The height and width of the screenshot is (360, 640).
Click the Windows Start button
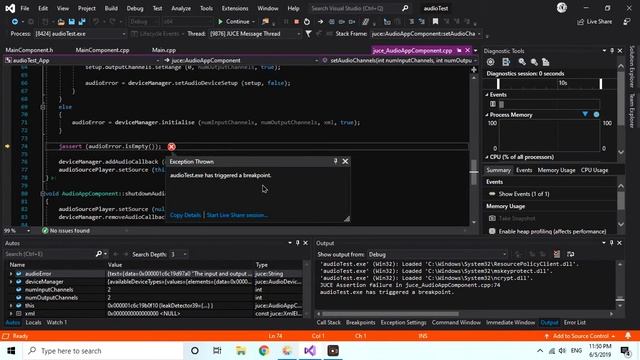coord(11,351)
